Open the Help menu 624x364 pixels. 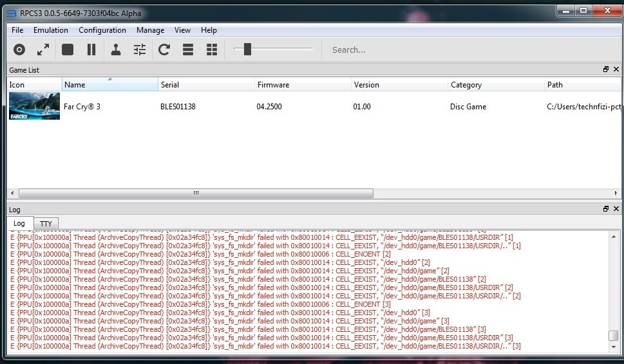(209, 30)
